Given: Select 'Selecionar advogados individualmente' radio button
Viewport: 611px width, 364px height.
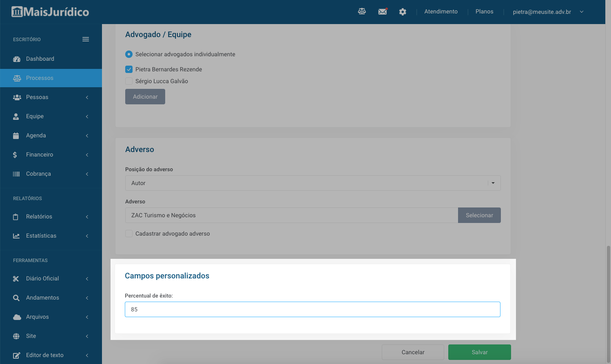Looking at the screenshot, I should [129, 54].
